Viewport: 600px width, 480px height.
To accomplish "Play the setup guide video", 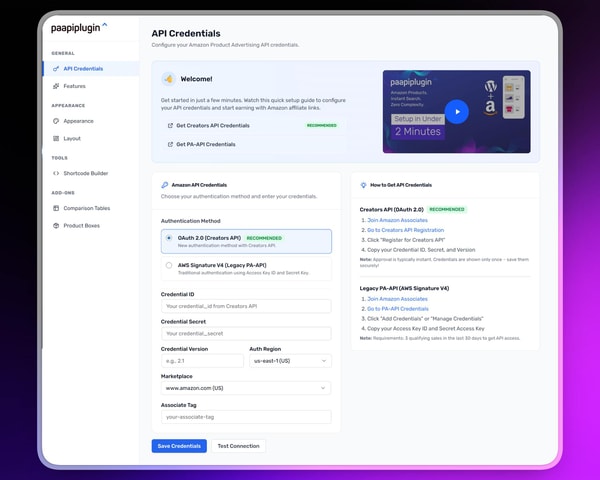I will (457, 112).
